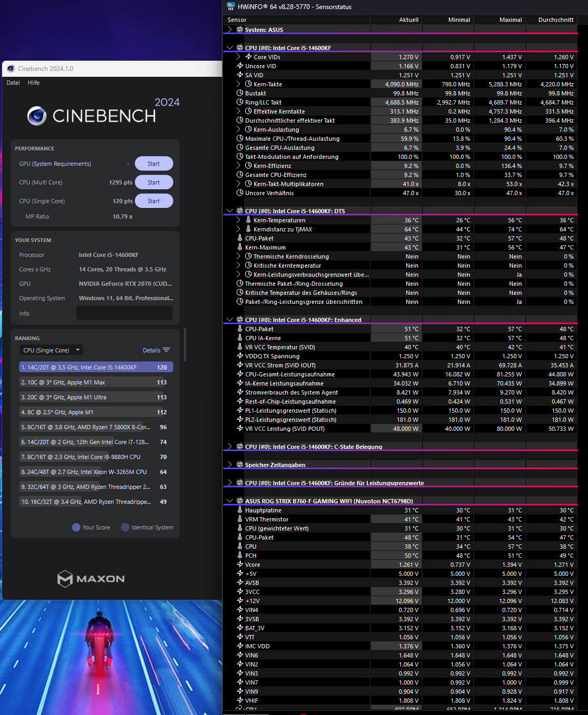The height and width of the screenshot is (715, 588).
Task: Open the CPU (Single Core) ranking dropdown
Action: tap(51, 350)
